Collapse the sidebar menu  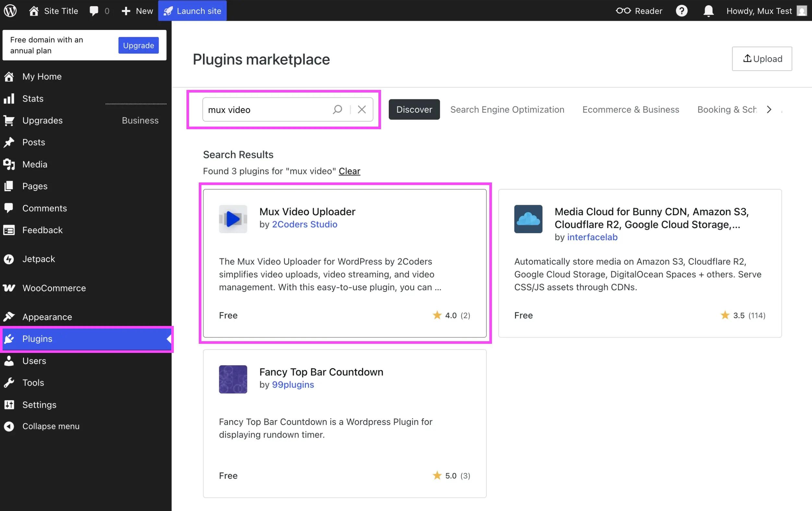pyautogui.click(x=51, y=426)
